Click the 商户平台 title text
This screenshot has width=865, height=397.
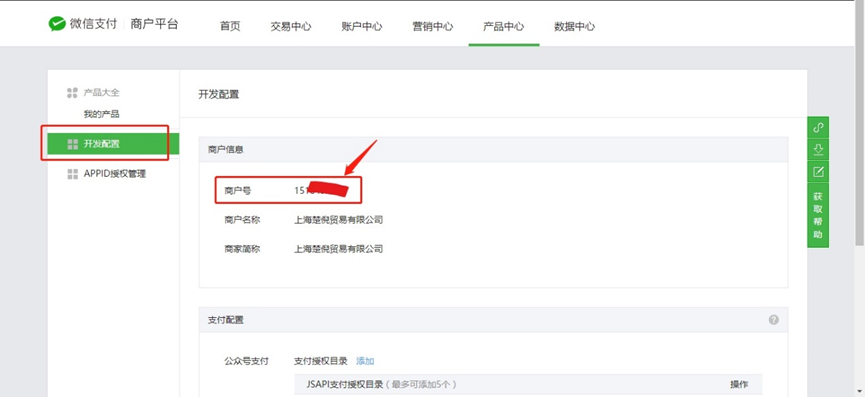(x=154, y=24)
